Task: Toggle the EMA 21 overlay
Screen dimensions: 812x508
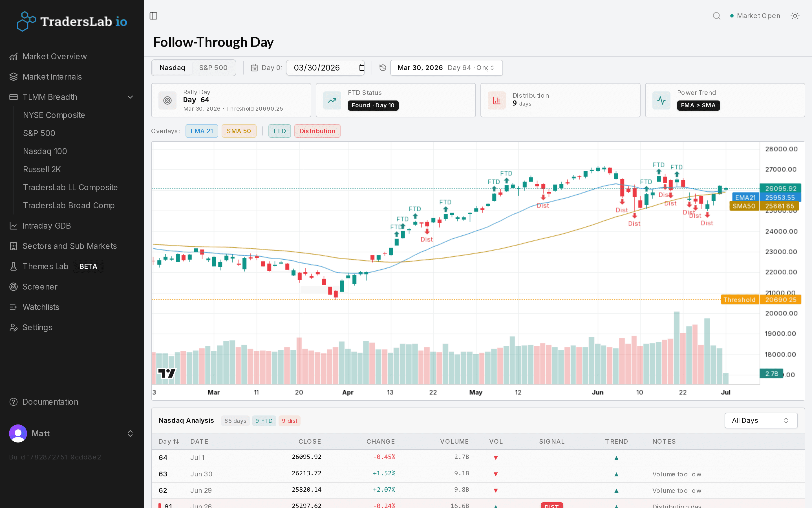Action: (x=202, y=131)
